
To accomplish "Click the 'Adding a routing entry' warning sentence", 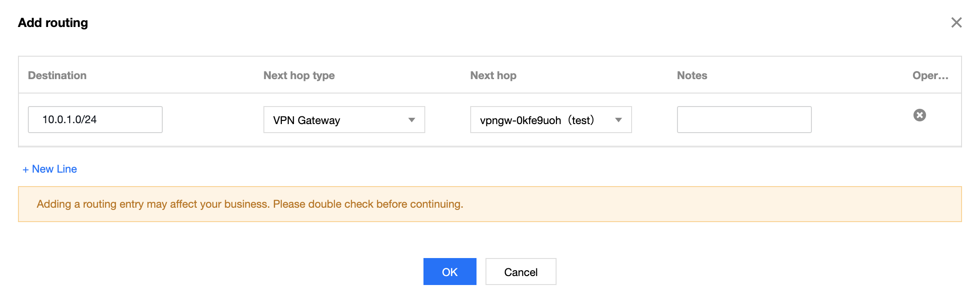I will click(x=153, y=204).
